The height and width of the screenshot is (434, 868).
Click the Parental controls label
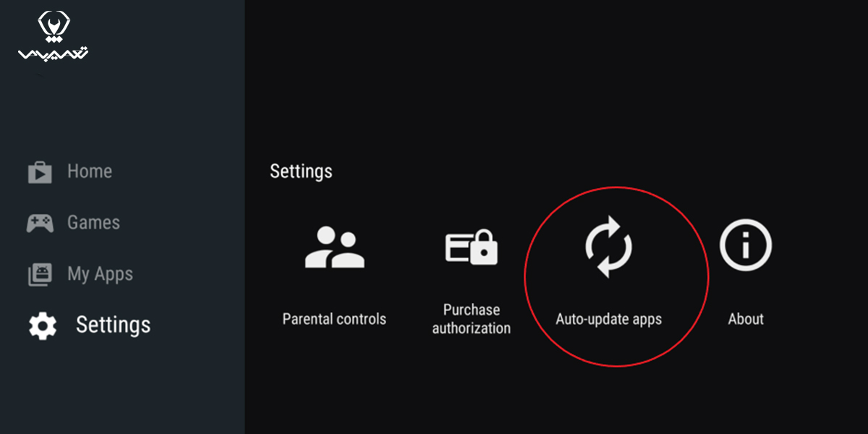coord(334,319)
